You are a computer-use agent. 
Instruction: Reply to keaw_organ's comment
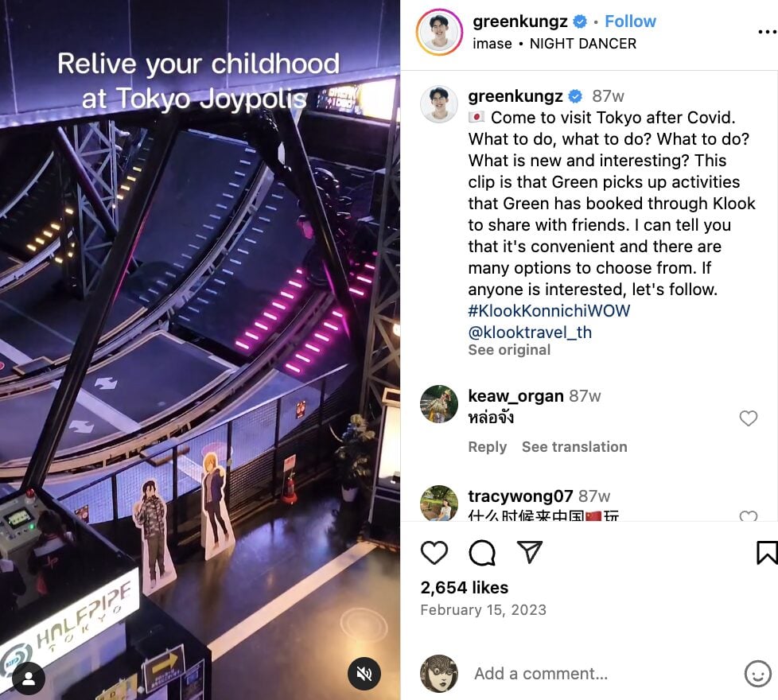click(487, 447)
